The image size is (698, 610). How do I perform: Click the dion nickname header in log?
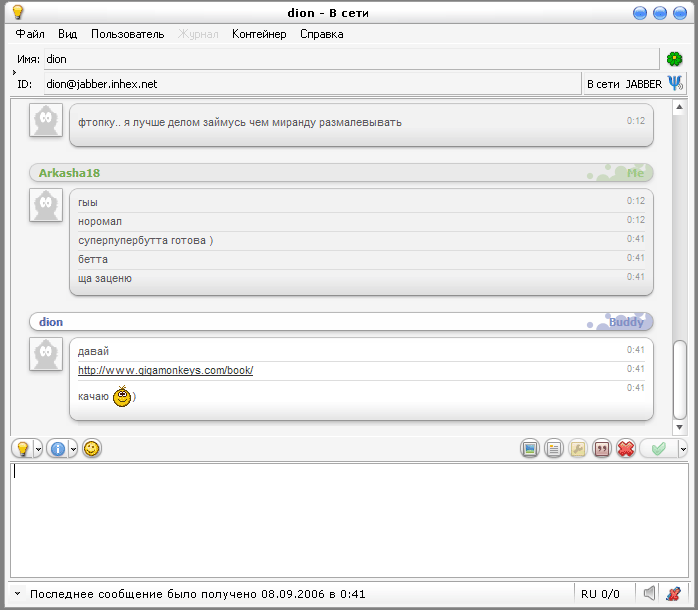click(51, 322)
